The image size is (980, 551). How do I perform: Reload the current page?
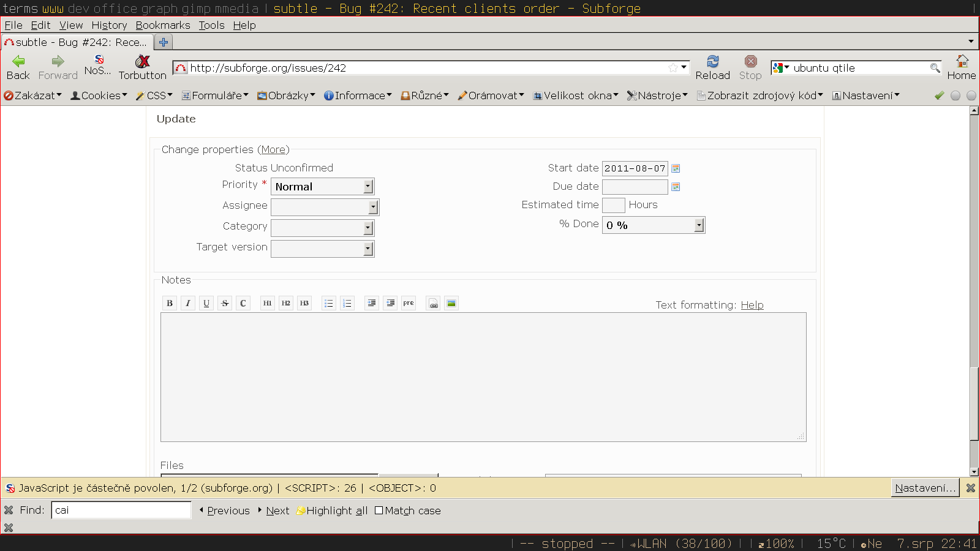(712, 67)
